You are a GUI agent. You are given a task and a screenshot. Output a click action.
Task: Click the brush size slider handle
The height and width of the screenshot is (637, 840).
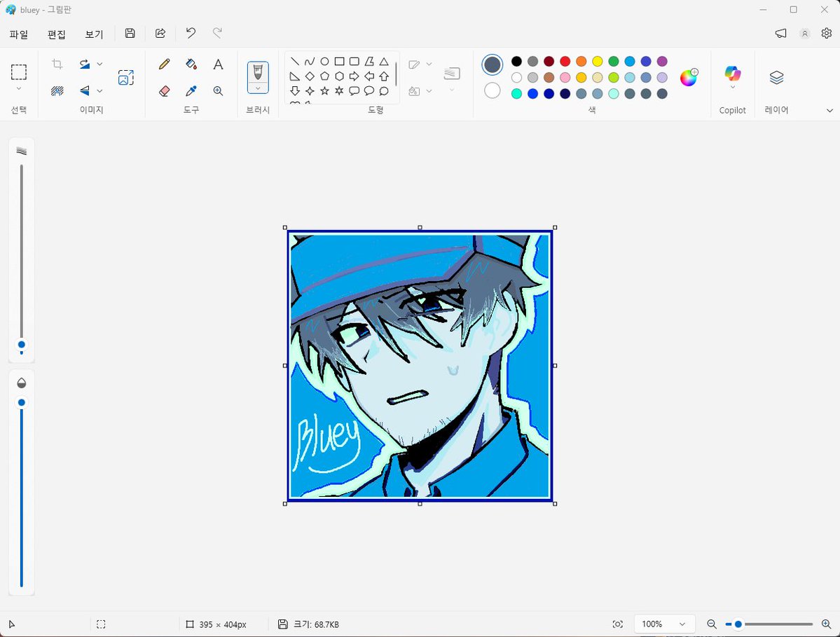tap(22, 345)
